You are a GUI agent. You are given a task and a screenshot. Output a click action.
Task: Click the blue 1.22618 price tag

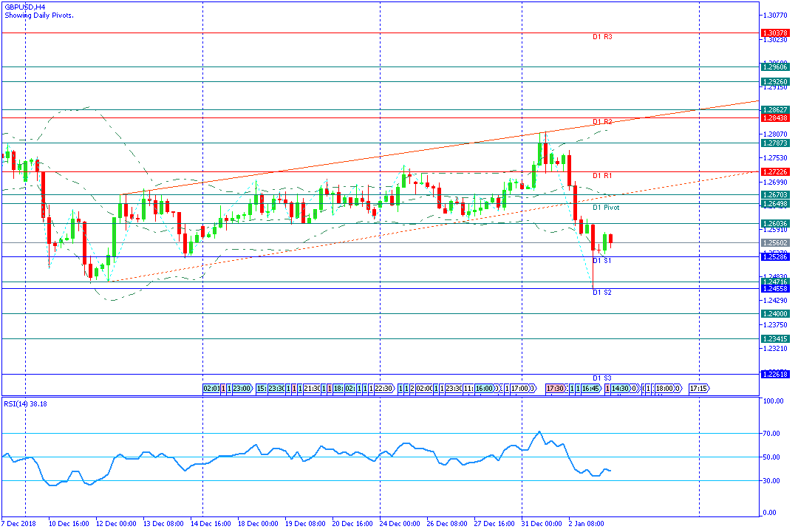(774, 375)
